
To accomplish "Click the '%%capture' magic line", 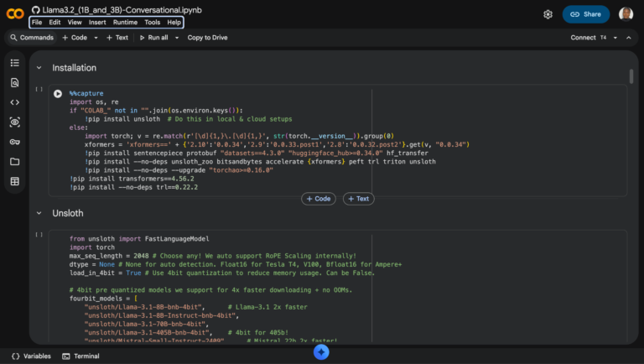I will tap(86, 94).
